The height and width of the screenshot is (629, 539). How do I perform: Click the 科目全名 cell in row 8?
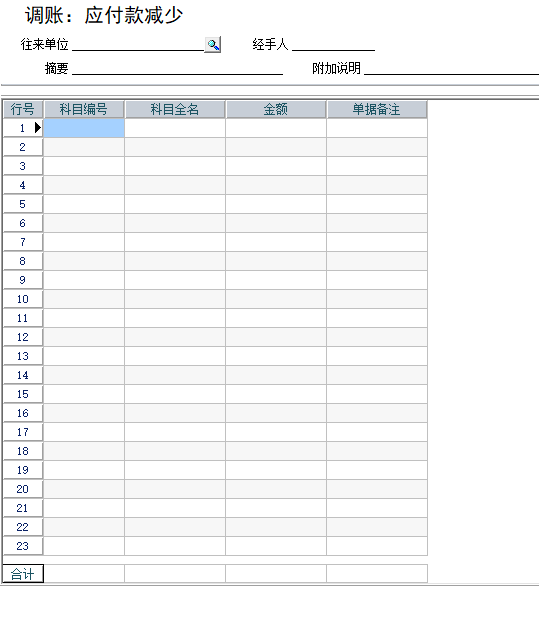[x=175, y=261]
